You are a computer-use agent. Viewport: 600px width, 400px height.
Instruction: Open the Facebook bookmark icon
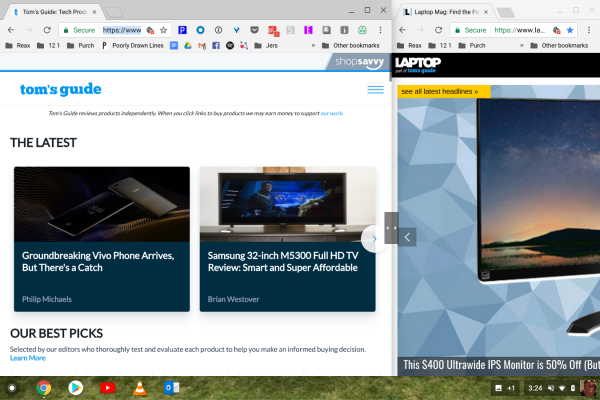[216, 46]
